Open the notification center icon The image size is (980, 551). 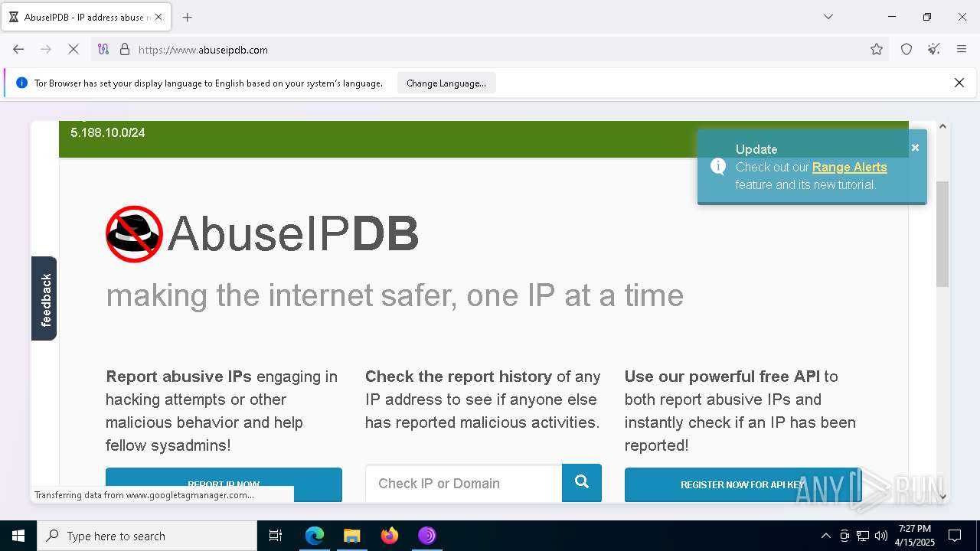tap(955, 536)
